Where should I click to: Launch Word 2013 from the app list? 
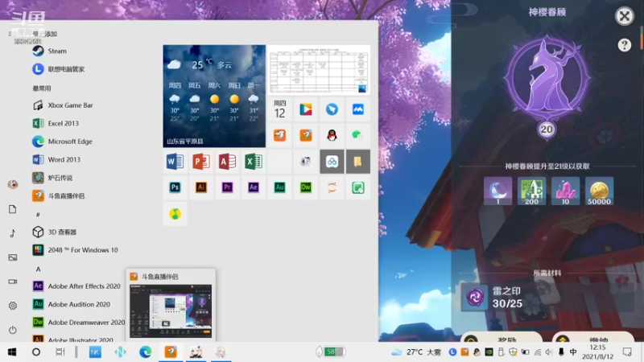56,159
